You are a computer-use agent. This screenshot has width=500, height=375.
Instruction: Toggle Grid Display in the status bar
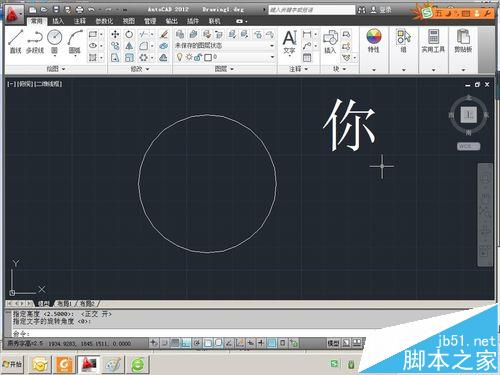[x=175, y=343]
